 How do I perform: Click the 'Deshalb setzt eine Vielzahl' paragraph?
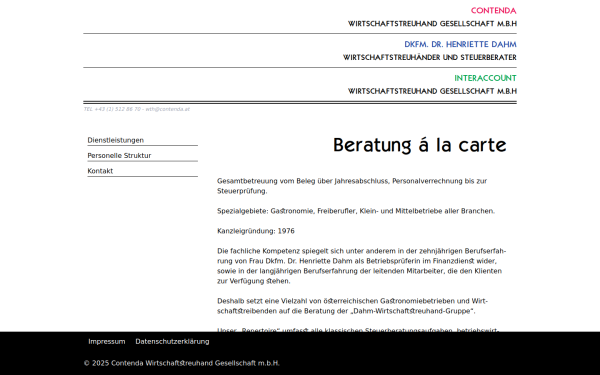click(352, 306)
